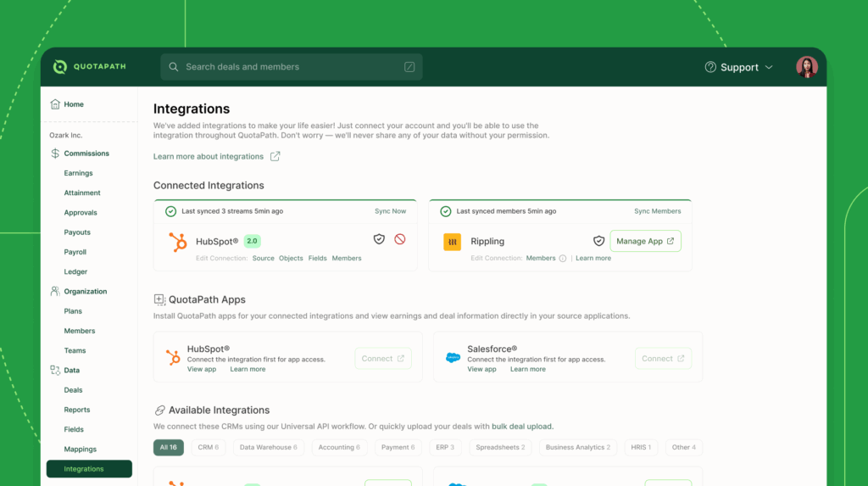868x486 pixels.
Task: Go to Mappings in the sidebar
Action: 81,450
